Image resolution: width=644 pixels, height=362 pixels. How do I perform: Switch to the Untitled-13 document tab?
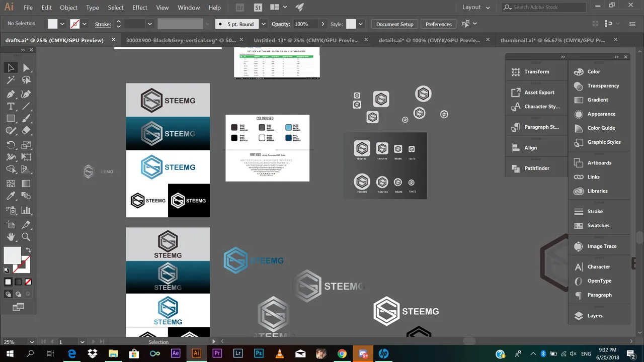pos(306,40)
